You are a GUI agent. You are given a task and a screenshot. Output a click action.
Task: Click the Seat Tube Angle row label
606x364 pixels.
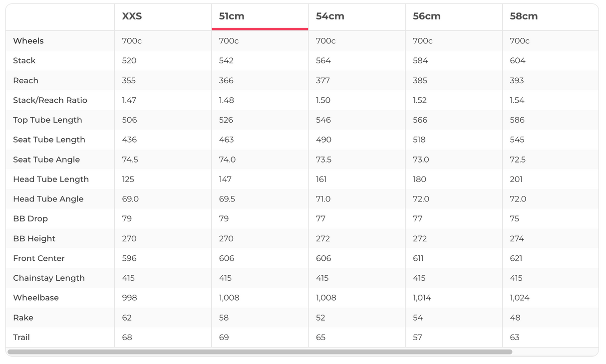point(46,160)
